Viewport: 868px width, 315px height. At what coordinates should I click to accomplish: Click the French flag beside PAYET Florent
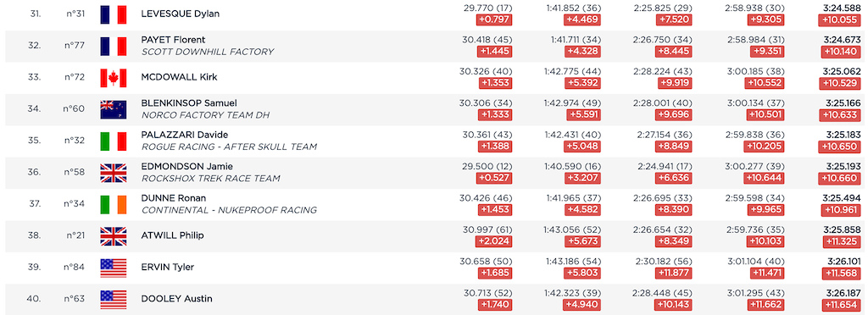[x=114, y=46]
